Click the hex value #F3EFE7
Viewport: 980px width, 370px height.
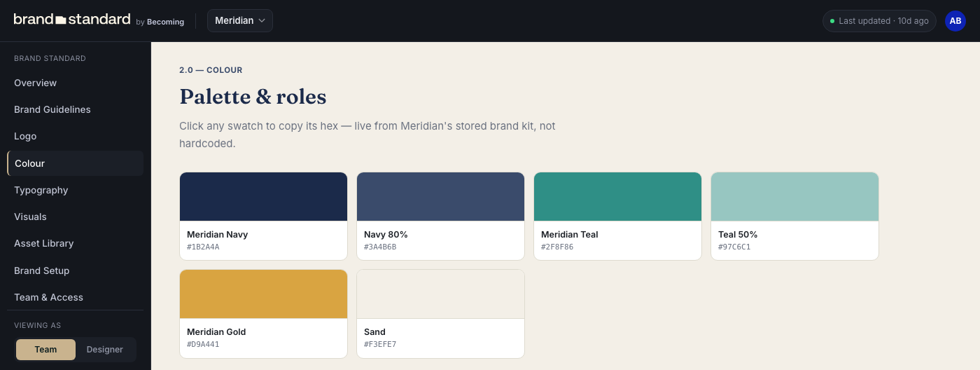(x=380, y=345)
